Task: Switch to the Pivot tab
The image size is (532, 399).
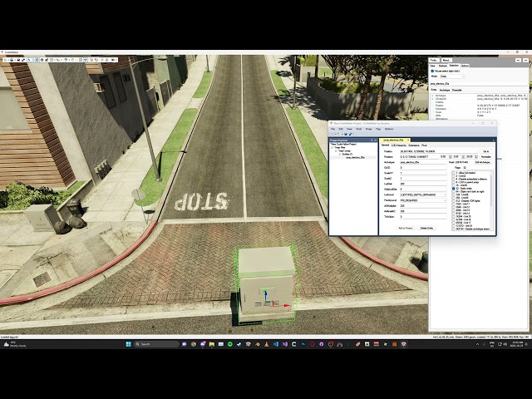Action: point(424,145)
